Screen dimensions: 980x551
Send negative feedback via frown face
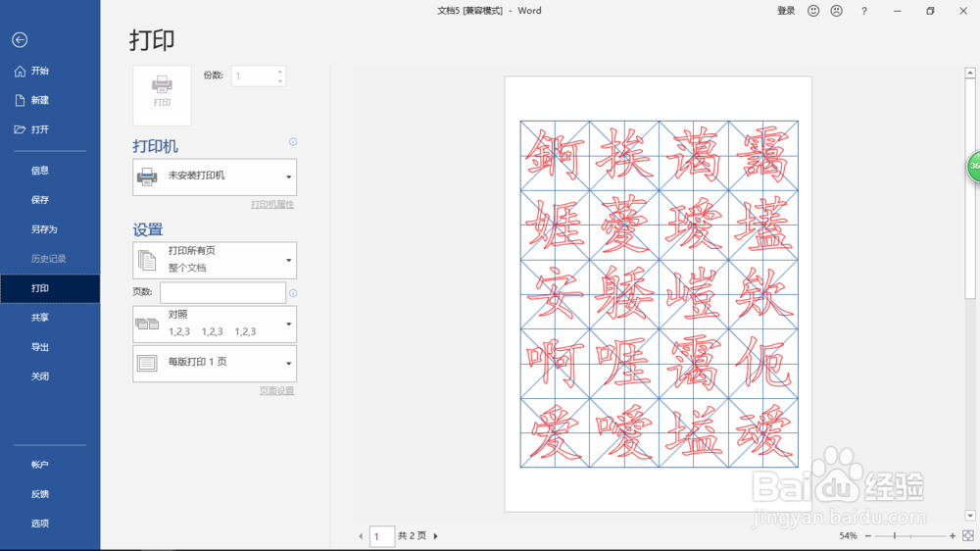[836, 11]
